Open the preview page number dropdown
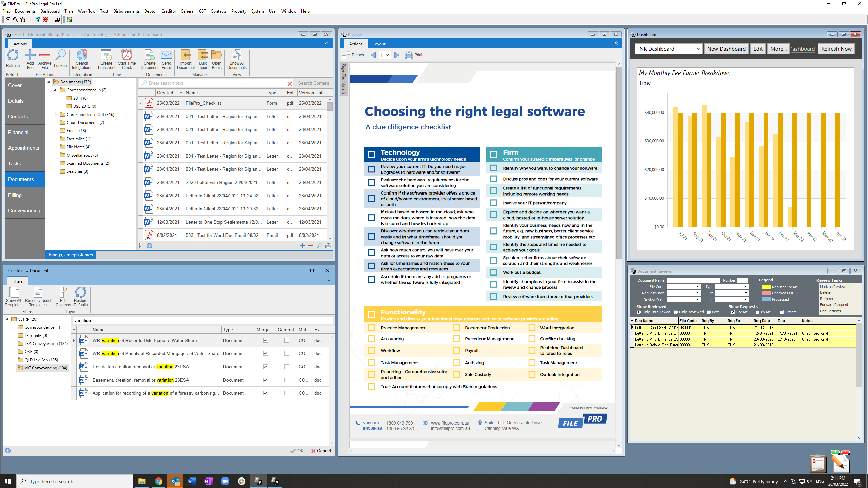 coord(384,55)
